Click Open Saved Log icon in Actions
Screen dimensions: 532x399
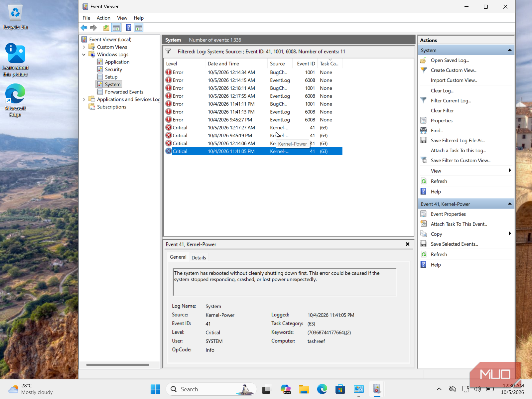[423, 61]
